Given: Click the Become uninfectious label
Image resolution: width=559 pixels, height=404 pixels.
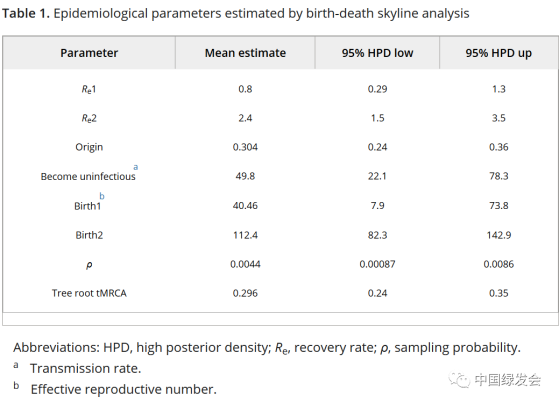Looking at the screenshot, I should [88, 177].
